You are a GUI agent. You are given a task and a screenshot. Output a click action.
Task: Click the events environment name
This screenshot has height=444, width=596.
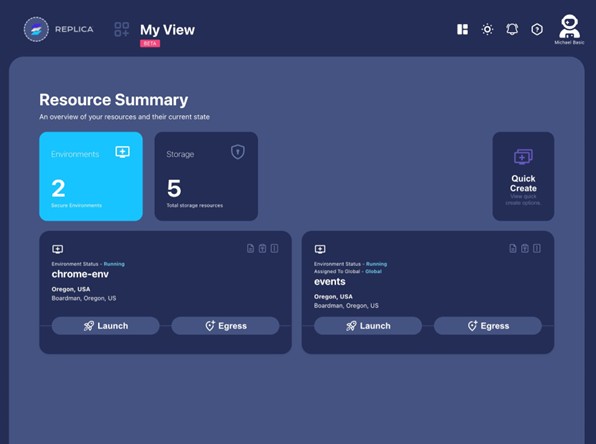pyautogui.click(x=330, y=282)
